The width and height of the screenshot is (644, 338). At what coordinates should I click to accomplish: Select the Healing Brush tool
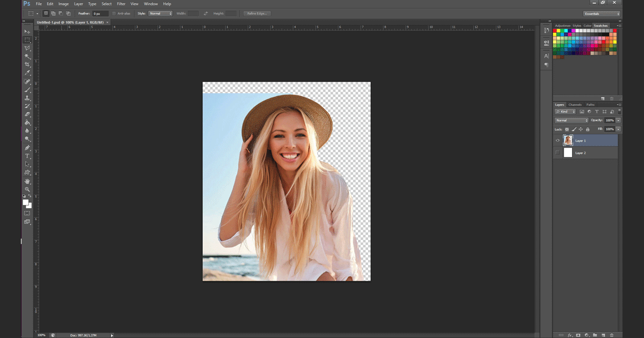click(27, 82)
